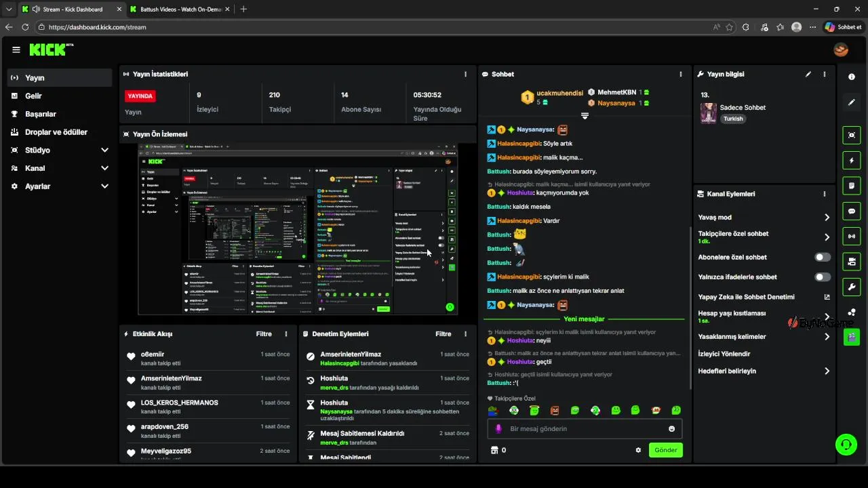This screenshot has width=868, height=488.
Task: Toggle the moderation notes widget icon
Action: (852, 186)
